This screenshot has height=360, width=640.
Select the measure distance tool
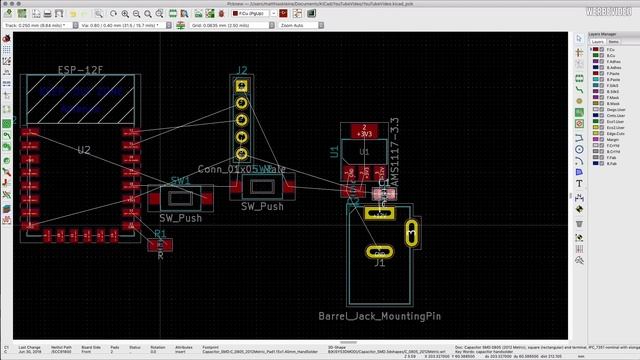[x=579, y=260]
